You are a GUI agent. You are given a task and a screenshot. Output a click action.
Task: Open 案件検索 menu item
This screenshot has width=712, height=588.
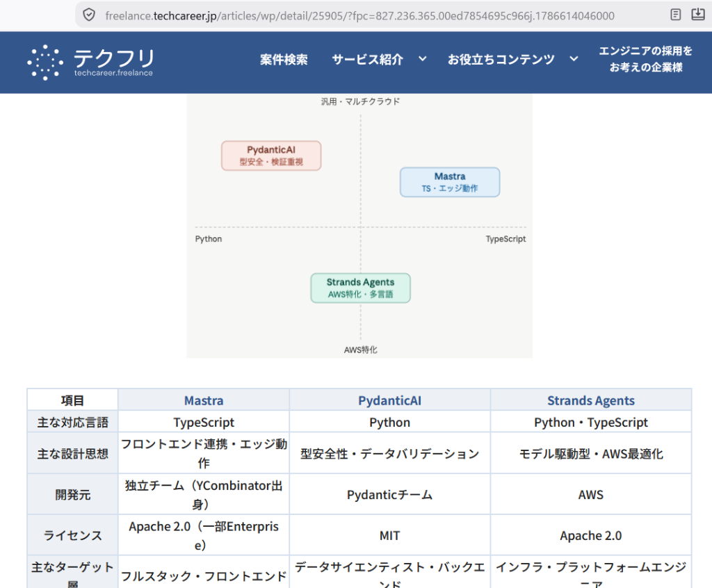[284, 60]
